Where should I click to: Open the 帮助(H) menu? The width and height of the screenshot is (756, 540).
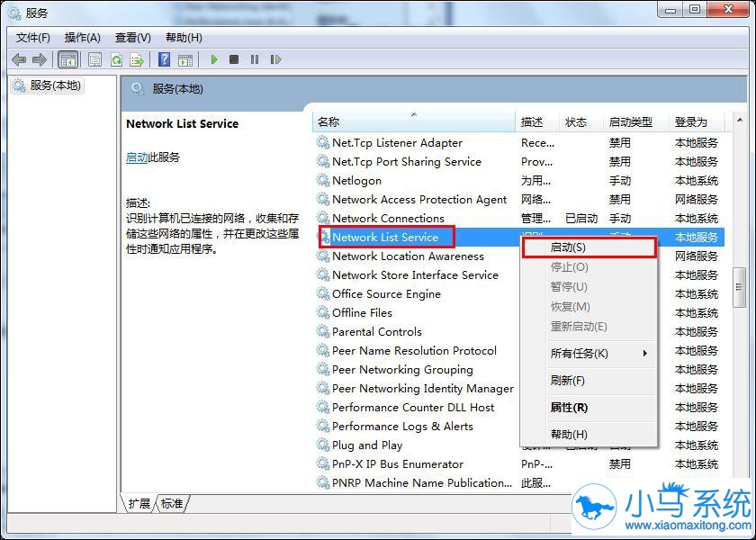[184, 38]
